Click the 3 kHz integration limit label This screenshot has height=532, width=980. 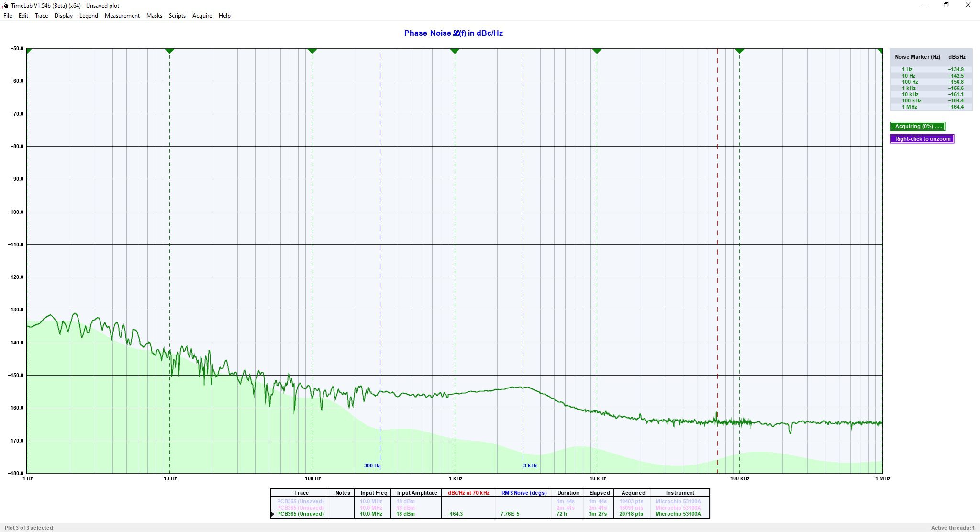click(x=530, y=465)
